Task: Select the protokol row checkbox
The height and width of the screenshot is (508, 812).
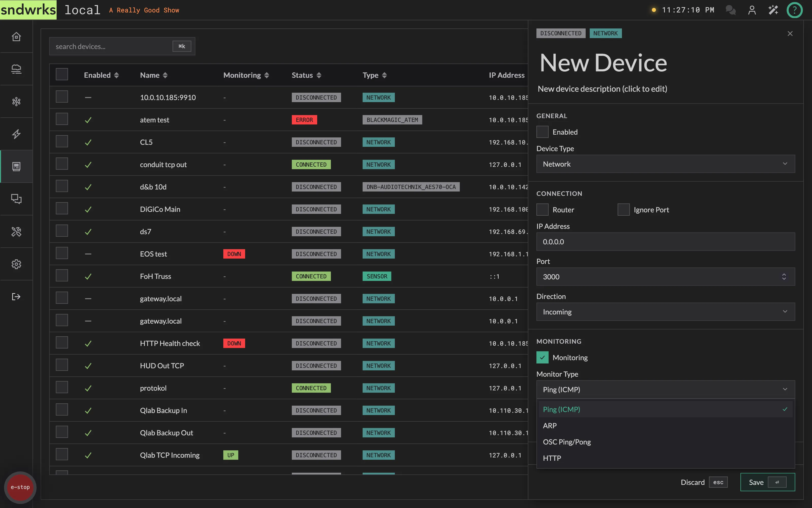Action: pyautogui.click(x=62, y=387)
